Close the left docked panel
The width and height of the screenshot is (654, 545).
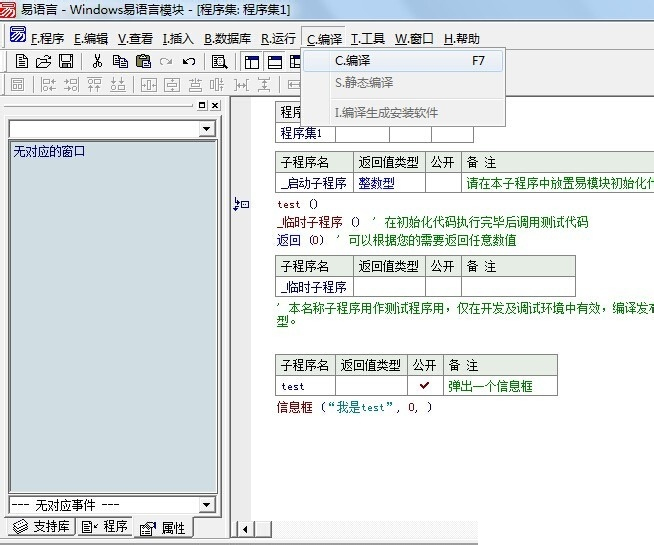214,105
